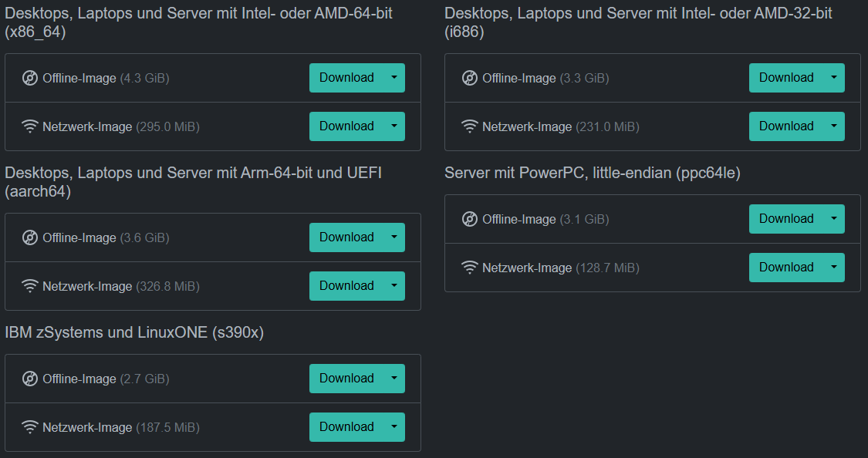This screenshot has width=868, height=458.
Task: Click the wifi icon for i686 Netzwerk-Image
Action: tap(469, 126)
